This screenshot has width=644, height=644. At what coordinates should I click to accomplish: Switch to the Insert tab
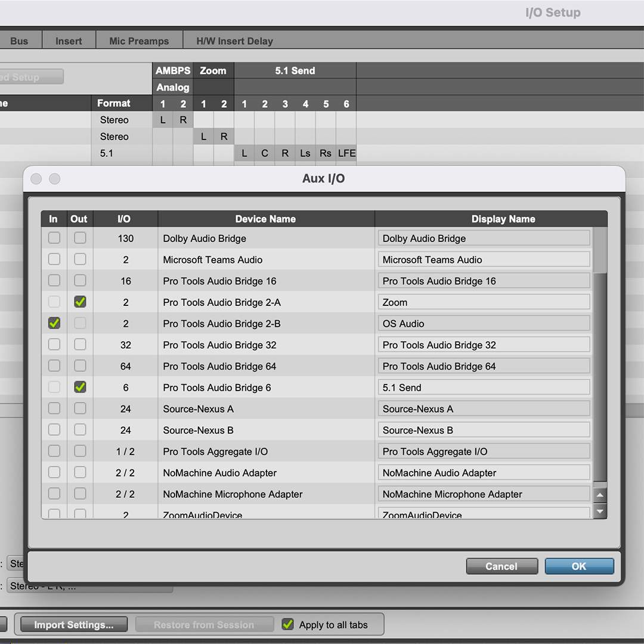(x=69, y=41)
